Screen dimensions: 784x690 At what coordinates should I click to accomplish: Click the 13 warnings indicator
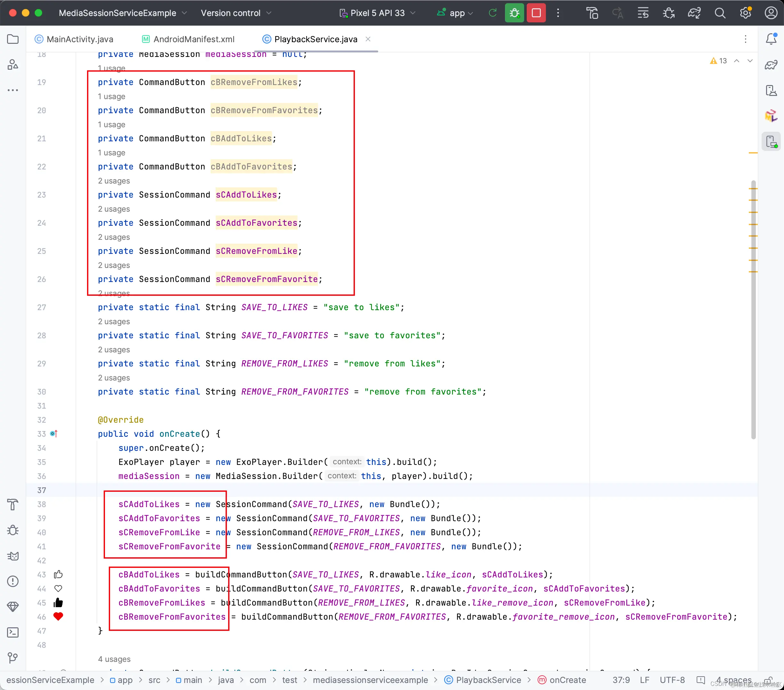point(718,61)
